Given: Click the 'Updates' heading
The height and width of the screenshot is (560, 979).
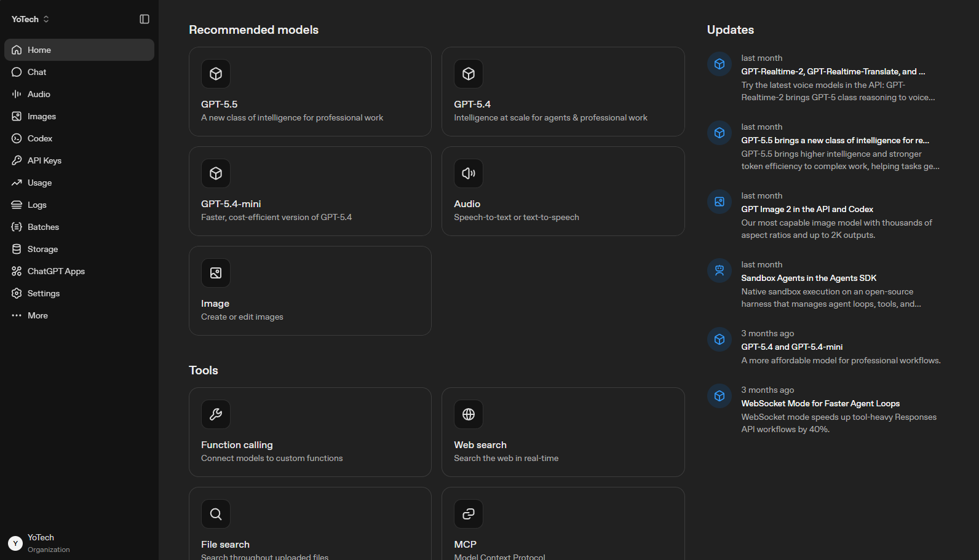Looking at the screenshot, I should tap(731, 30).
